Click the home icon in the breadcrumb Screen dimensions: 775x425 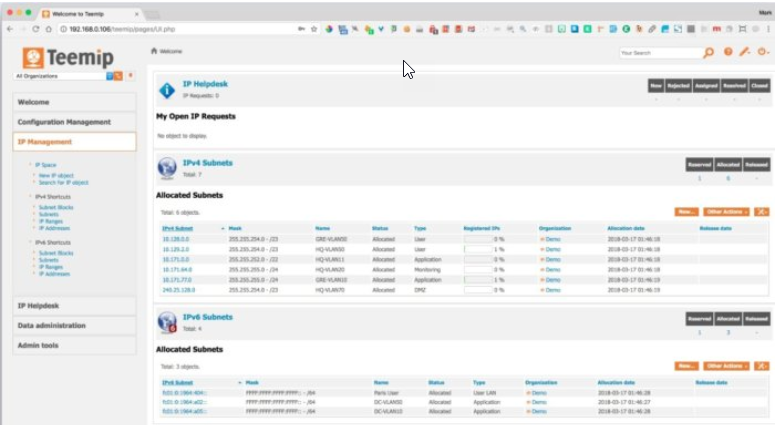click(154, 50)
